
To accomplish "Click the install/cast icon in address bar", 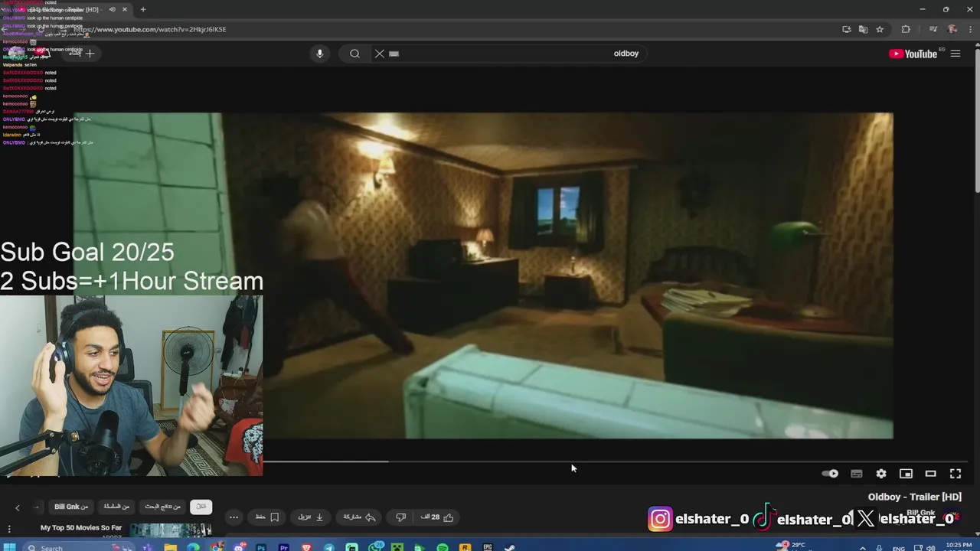I will pos(846,29).
